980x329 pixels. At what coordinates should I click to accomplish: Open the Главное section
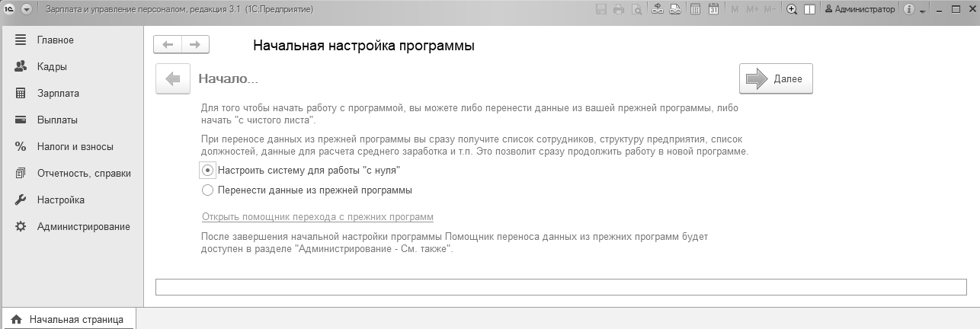click(56, 40)
